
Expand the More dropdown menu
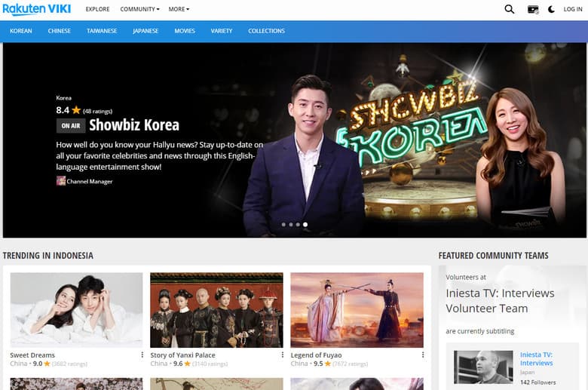click(179, 9)
